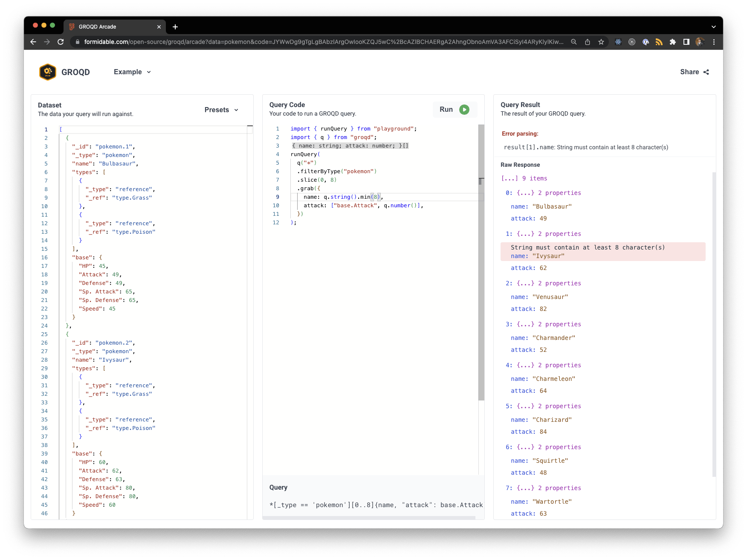Screen dimensions: 747x560
Task: Collapse the '[...] 9 items' root node
Action: (x=524, y=179)
